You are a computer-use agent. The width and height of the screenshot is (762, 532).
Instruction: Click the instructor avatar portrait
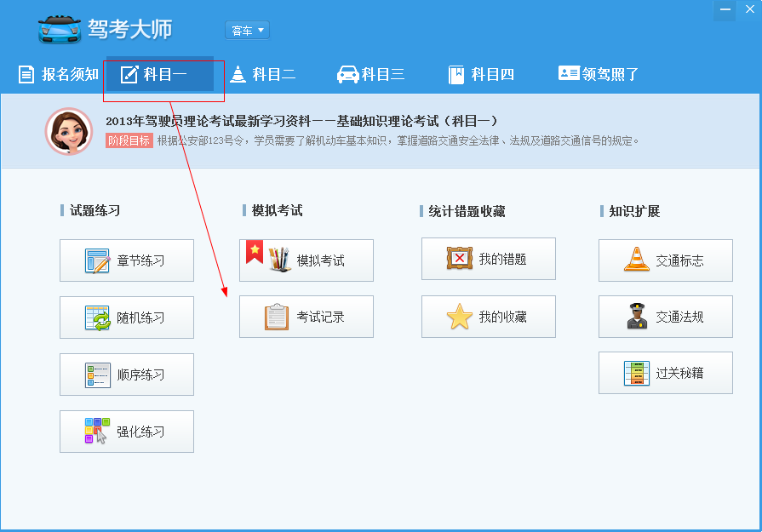67,133
